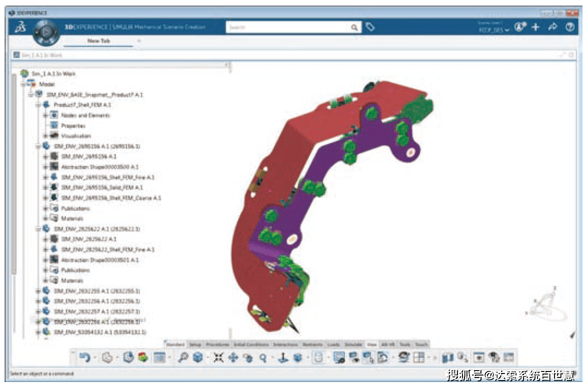Select the Fit All In view icon
This screenshot has height=388, width=588.
(x=218, y=357)
